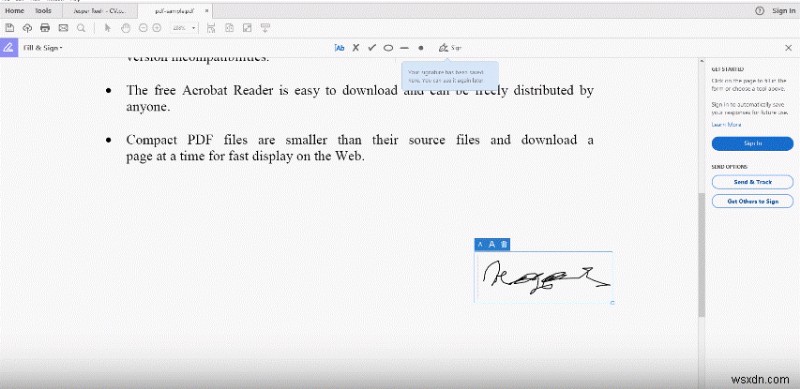The width and height of the screenshot is (800, 389).
Task: Click the Sign pen button
Action: [450, 48]
